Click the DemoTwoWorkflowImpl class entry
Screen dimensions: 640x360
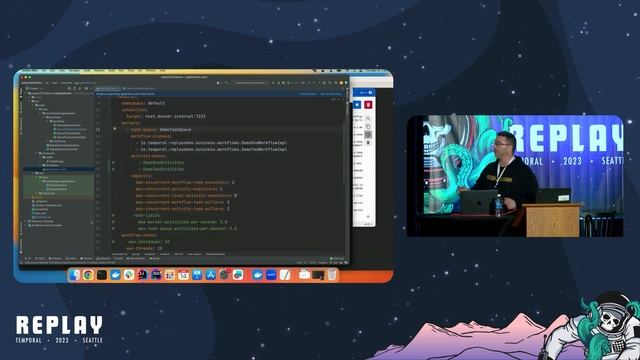click(214, 149)
